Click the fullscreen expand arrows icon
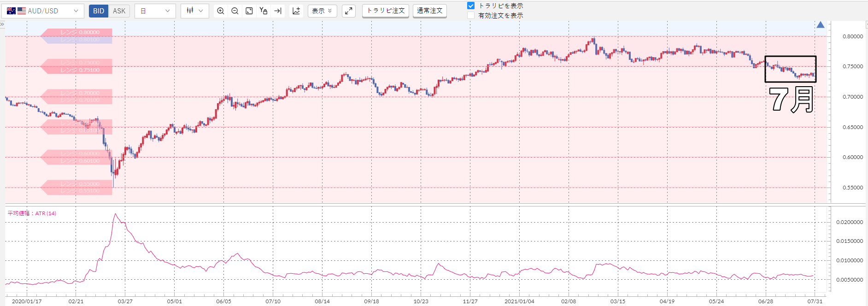 (x=349, y=11)
